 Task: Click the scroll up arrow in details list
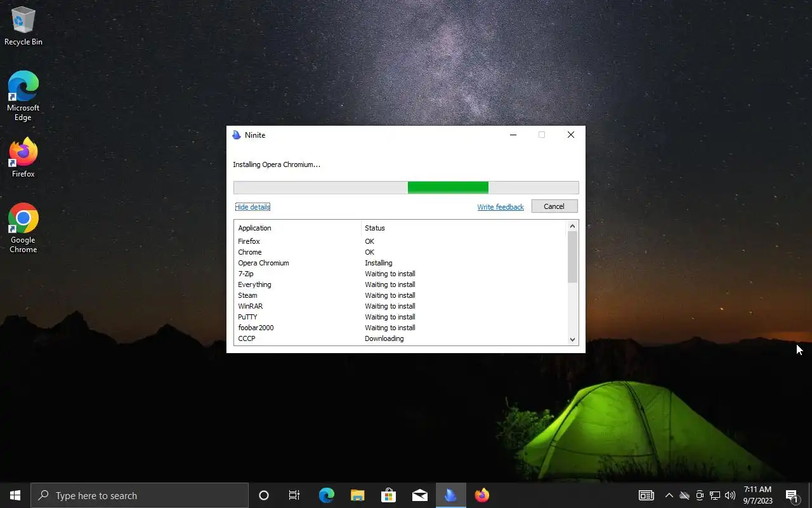572,226
